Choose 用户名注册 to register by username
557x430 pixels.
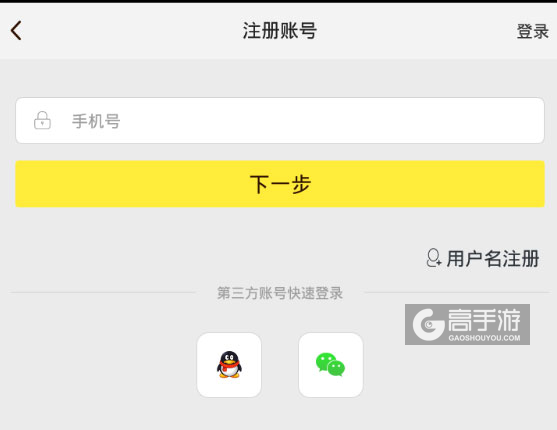[x=493, y=258]
